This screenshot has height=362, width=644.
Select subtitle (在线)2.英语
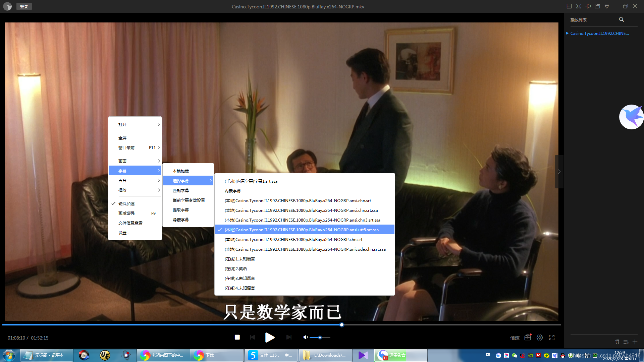click(236, 269)
